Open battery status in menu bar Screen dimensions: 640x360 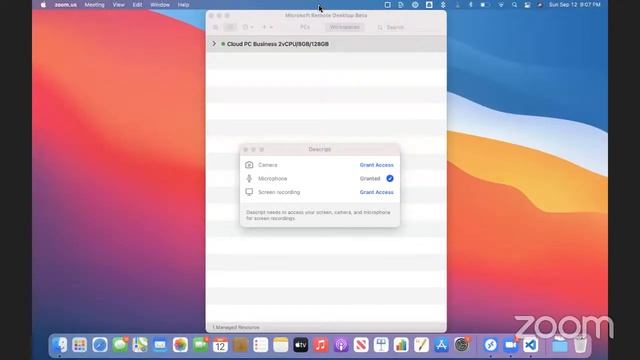[484, 5]
